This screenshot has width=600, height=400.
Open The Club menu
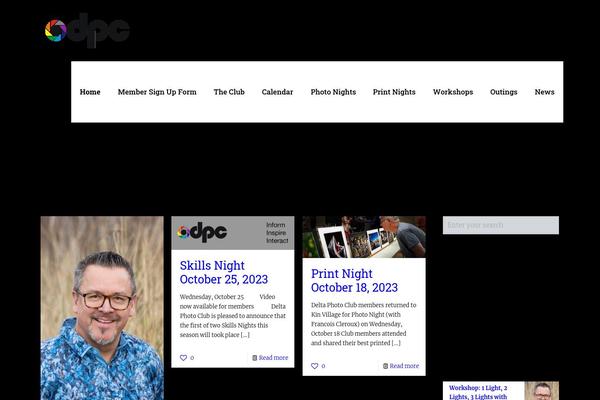(229, 92)
